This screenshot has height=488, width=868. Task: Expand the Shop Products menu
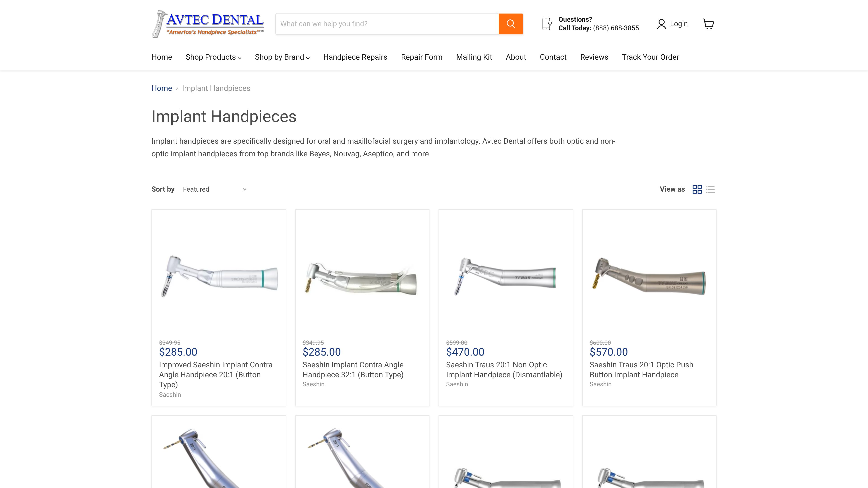tap(213, 57)
